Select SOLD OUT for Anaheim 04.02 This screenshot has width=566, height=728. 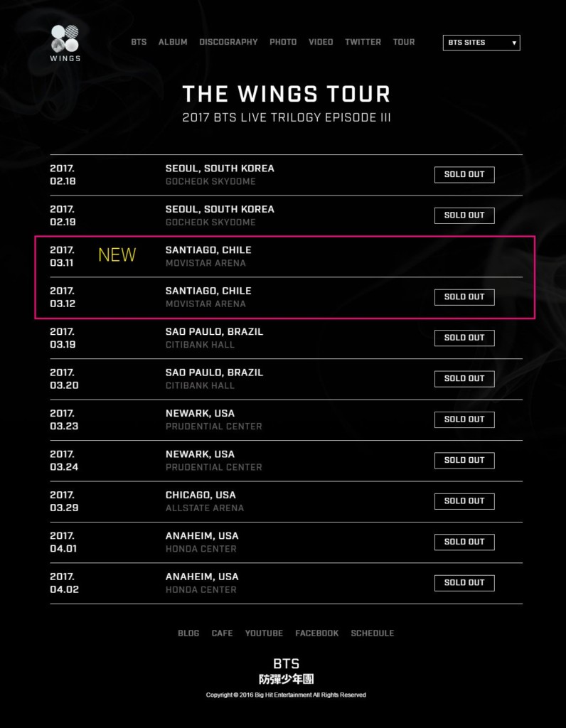[464, 583]
